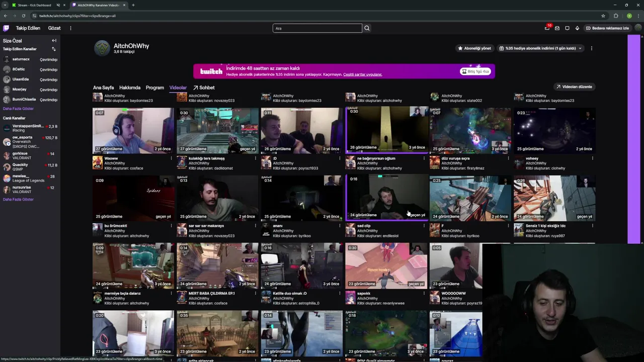Open the Twitch whispers mail icon
Screen dimensions: 644x362
click(557, 28)
